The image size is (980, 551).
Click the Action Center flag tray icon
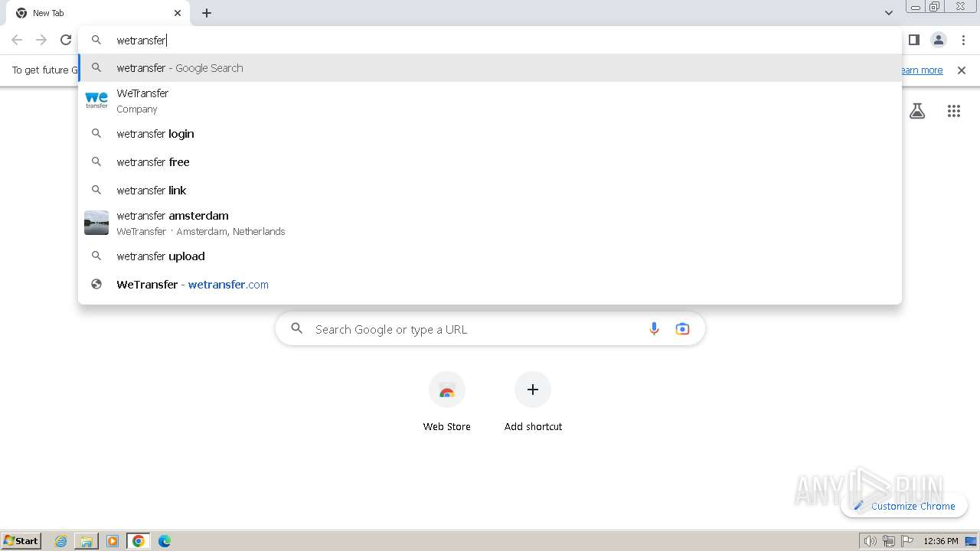pos(907,541)
